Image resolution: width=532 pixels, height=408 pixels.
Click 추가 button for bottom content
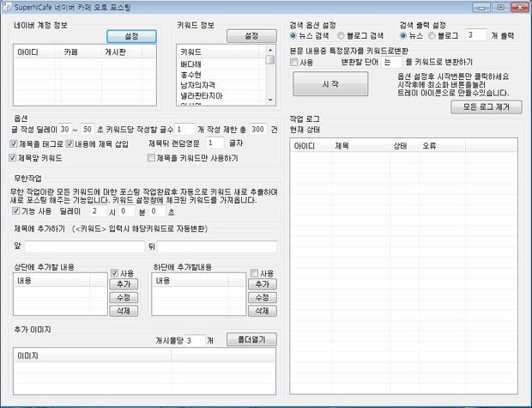click(x=263, y=284)
